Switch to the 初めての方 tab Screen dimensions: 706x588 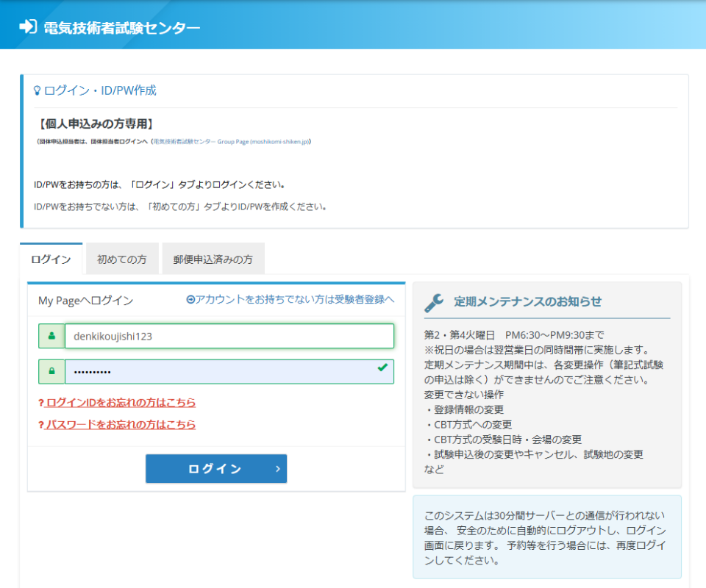122,259
